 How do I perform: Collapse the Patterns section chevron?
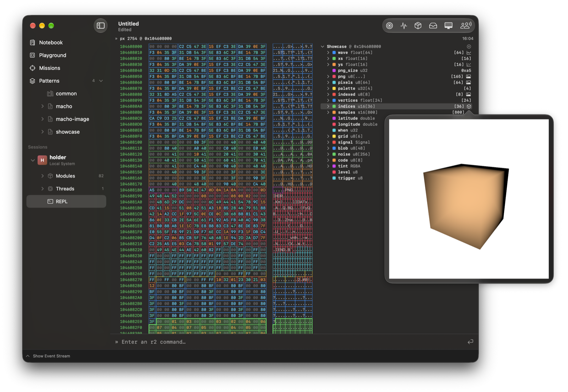tap(101, 81)
